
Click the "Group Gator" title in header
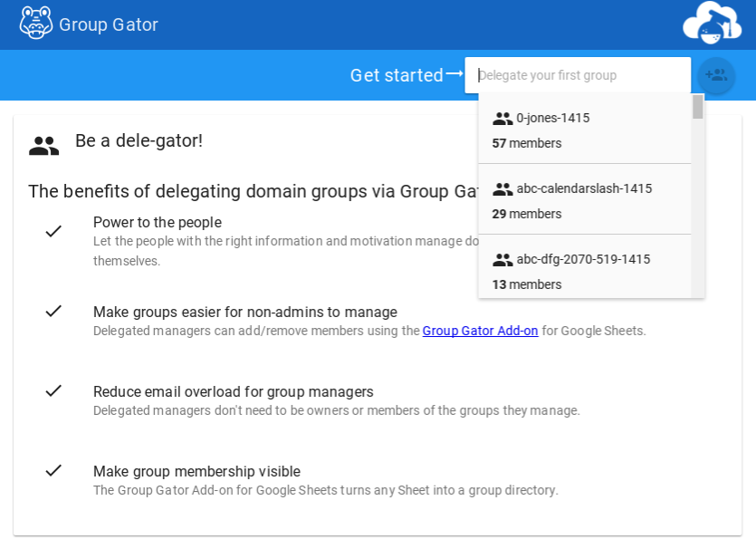pyautogui.click(x=109, y=24)
